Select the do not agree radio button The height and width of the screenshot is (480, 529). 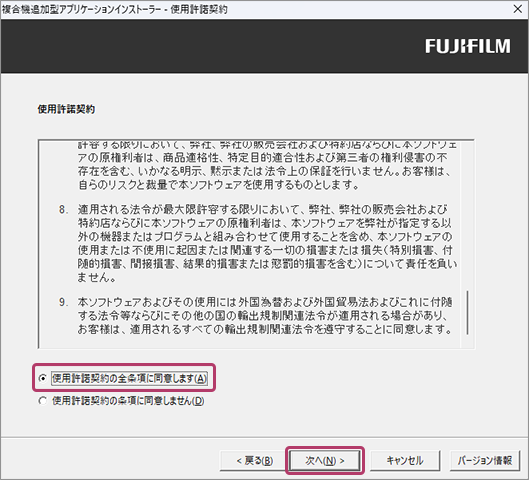pyautogui.click(x=43, y=401)
